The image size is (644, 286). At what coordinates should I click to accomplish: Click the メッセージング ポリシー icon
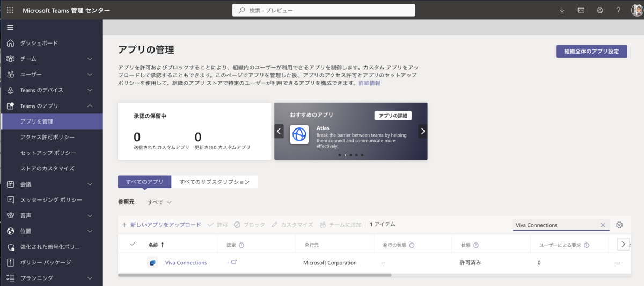click(10, 199)
